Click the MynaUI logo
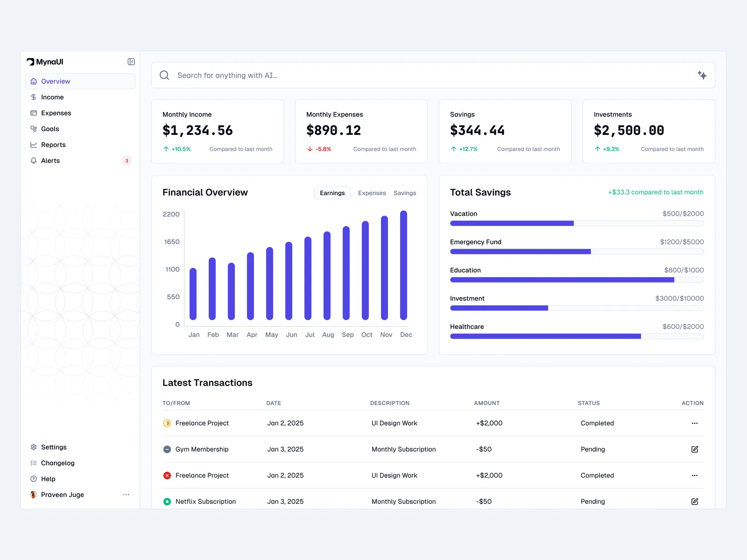This screenshot has width=747, height=560. pyautogui.click(x=45, y=62)
